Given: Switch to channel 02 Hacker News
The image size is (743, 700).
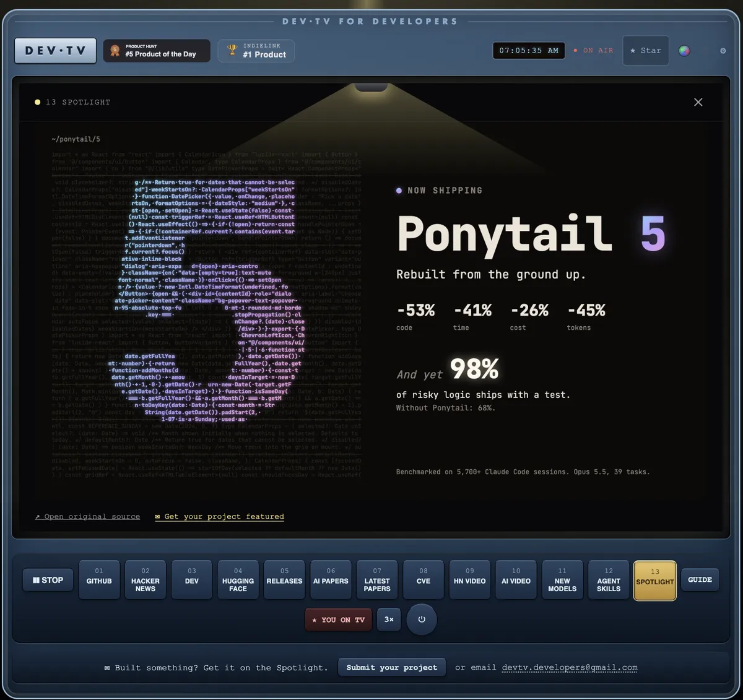Looking at the screenshot, I should (146, 580).
